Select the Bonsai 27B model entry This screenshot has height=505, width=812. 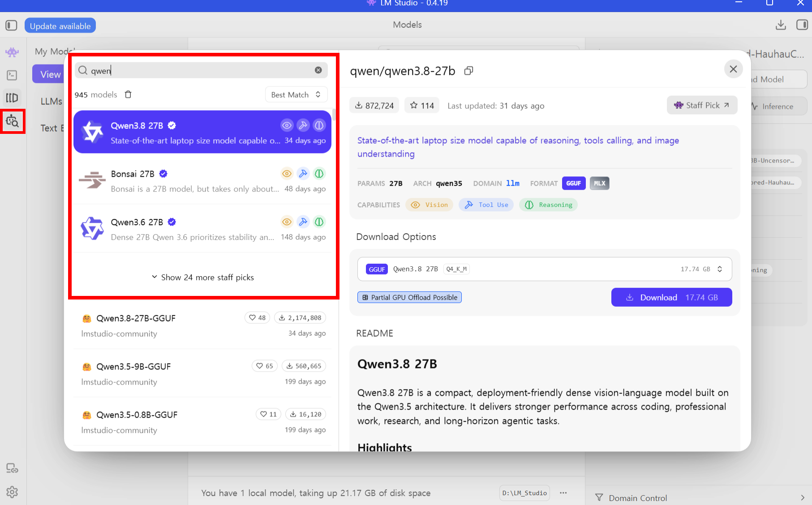click(202, 180)
